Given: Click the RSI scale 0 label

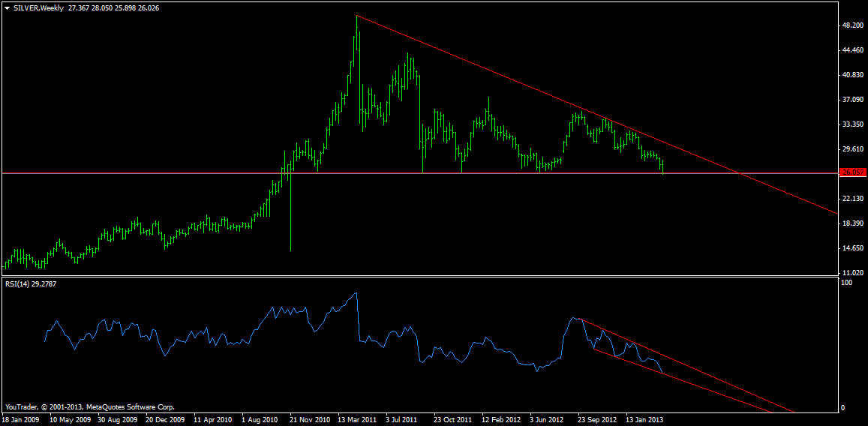Looking at the screenshot, I should pos(845,407).
